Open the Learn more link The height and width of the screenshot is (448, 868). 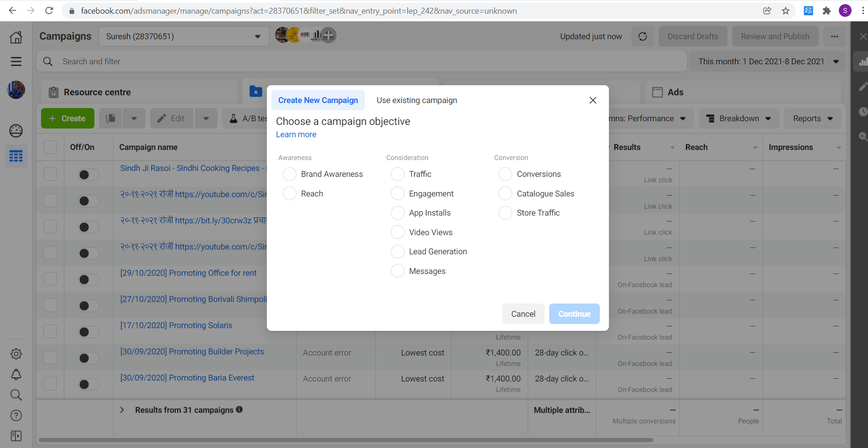pos(296,134)
